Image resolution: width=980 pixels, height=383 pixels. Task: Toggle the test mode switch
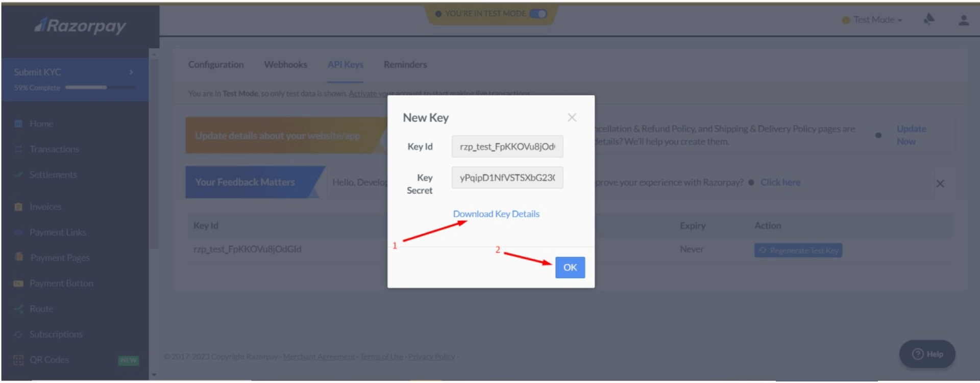click(x=538, y=14)
